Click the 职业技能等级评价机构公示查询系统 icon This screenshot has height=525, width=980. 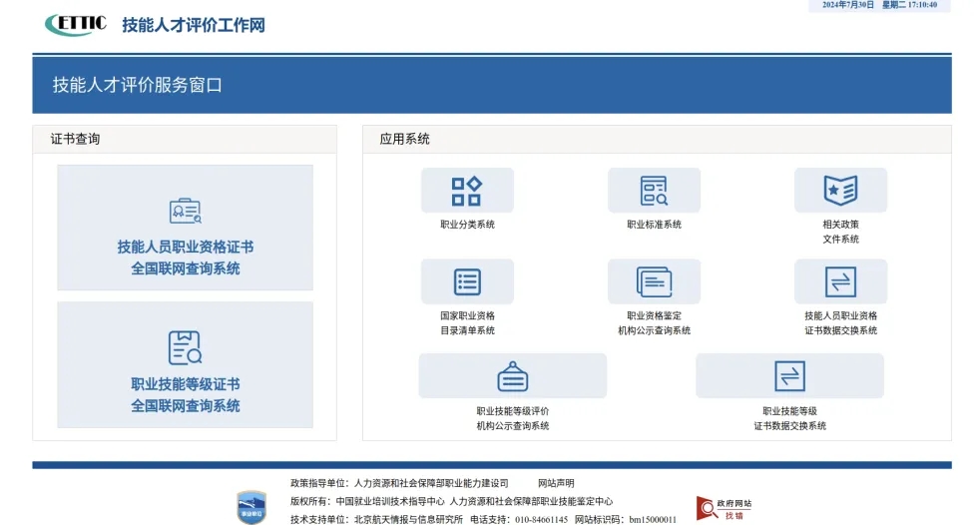click(512, 376)
